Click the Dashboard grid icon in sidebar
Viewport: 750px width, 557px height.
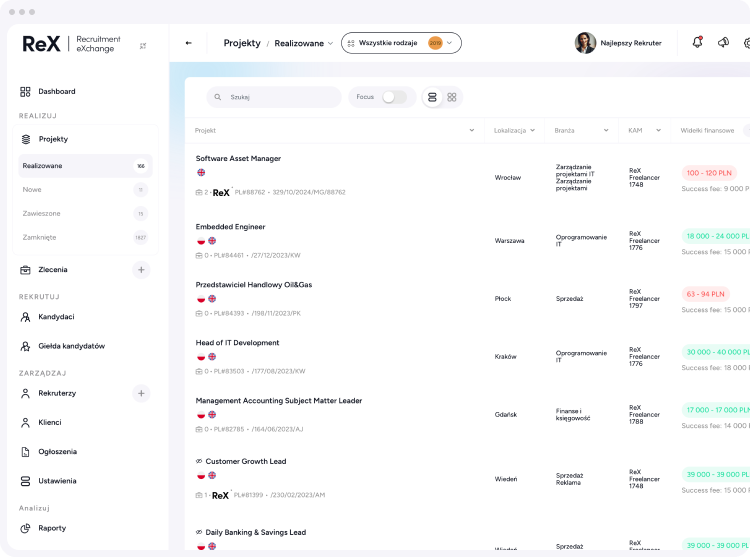click(x=25, y=92)
